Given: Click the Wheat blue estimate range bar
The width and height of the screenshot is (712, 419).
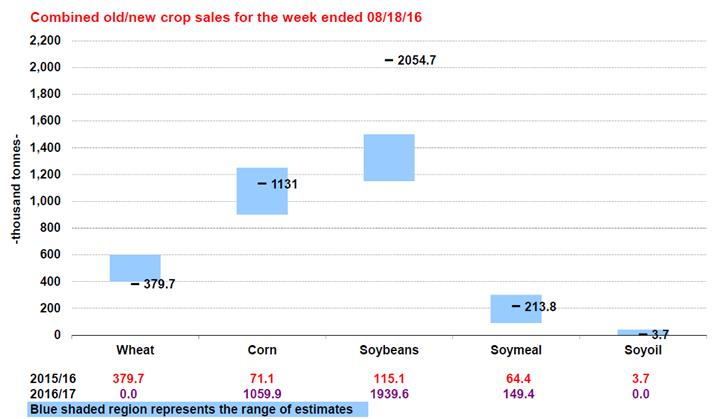Looking at the screenshot, I should pos(135,268).
